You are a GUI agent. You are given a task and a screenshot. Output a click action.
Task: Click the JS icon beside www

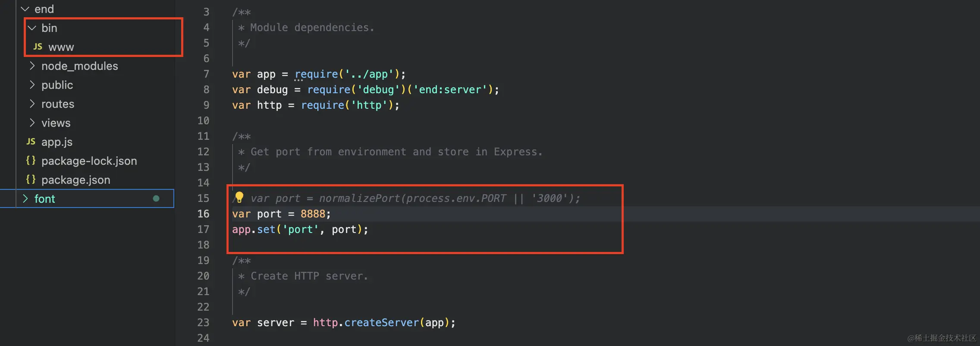pyautogui.click(x=38, y=47)
